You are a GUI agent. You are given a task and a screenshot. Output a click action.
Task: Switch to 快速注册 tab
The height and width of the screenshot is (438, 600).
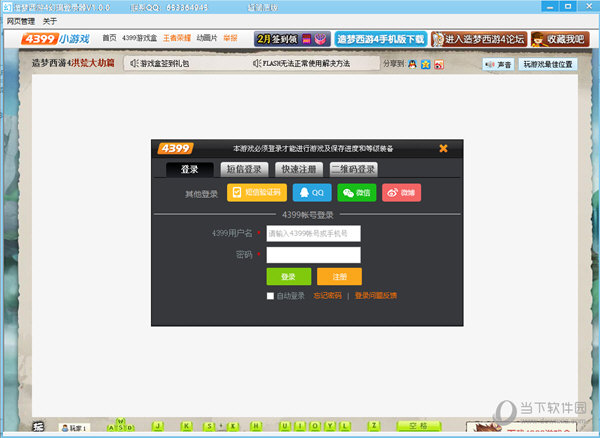tap(299, 169)
